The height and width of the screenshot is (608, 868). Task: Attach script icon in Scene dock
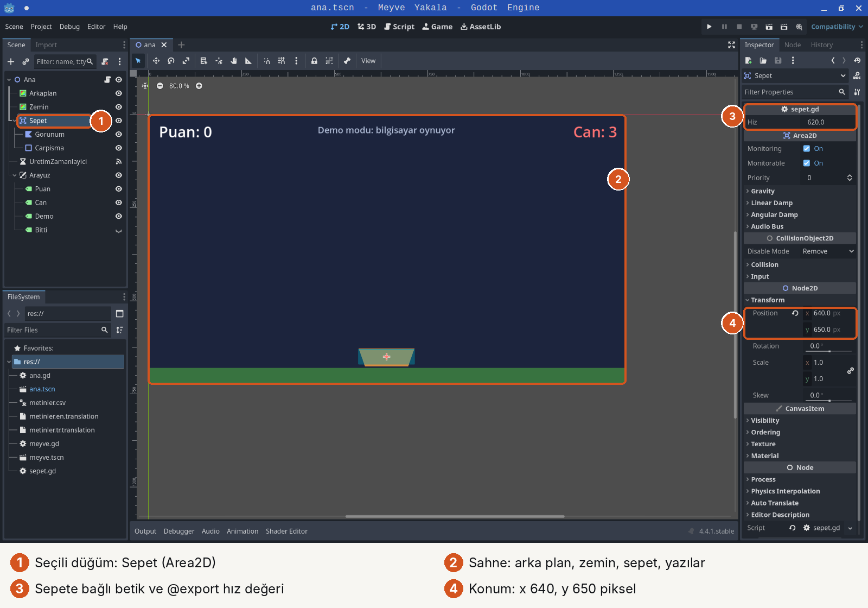105,61
